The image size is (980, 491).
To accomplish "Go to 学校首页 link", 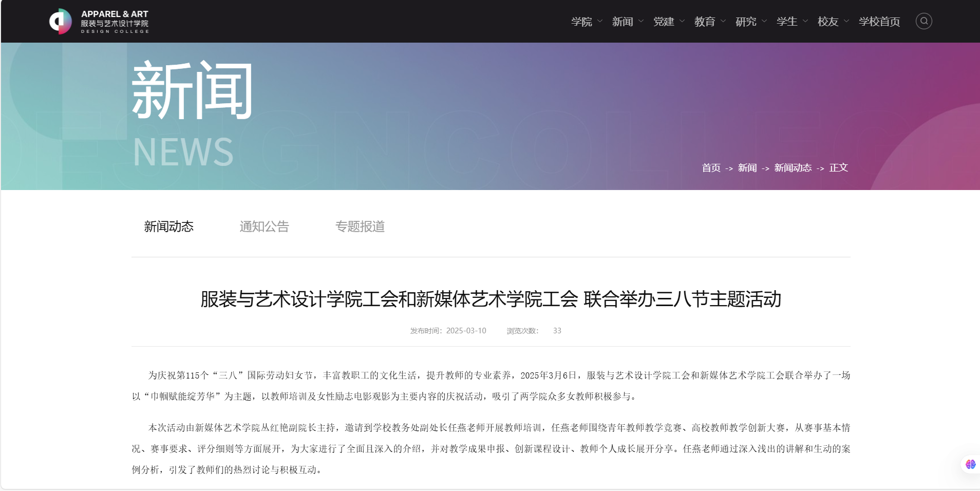I will [879, 22].
